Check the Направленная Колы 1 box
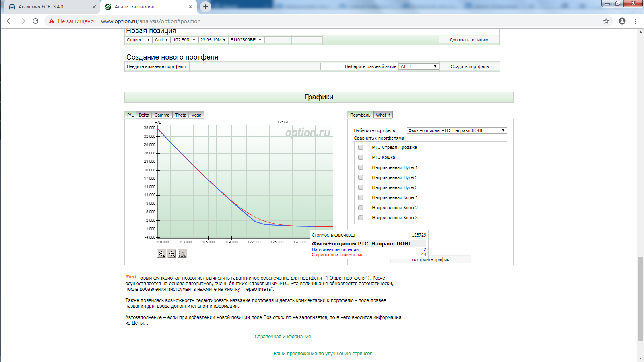 [361, 197]
